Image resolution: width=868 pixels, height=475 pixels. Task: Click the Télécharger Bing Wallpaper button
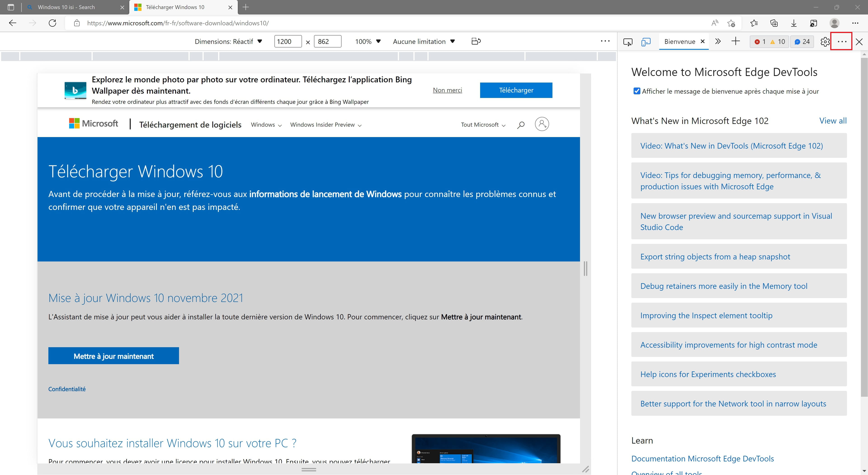pyautogui.click(x=516, y=90)
